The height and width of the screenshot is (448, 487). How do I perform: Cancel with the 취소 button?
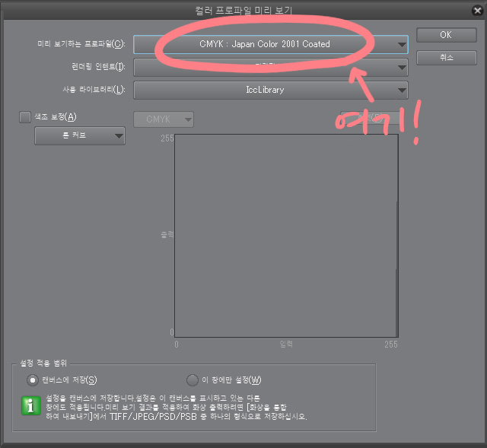pyautogui.click(x=447, y=58)
